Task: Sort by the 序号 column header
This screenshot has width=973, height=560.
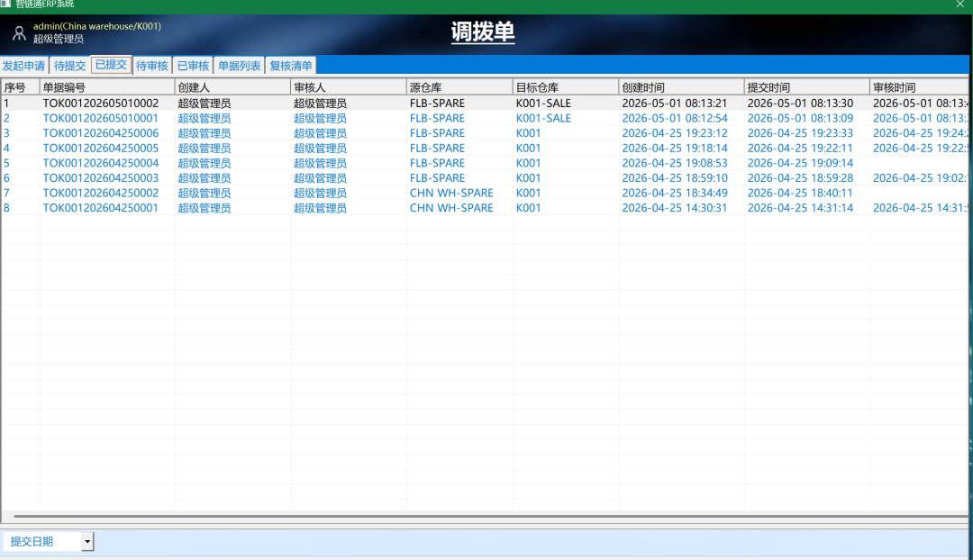Action: click(x=21, y=87)
